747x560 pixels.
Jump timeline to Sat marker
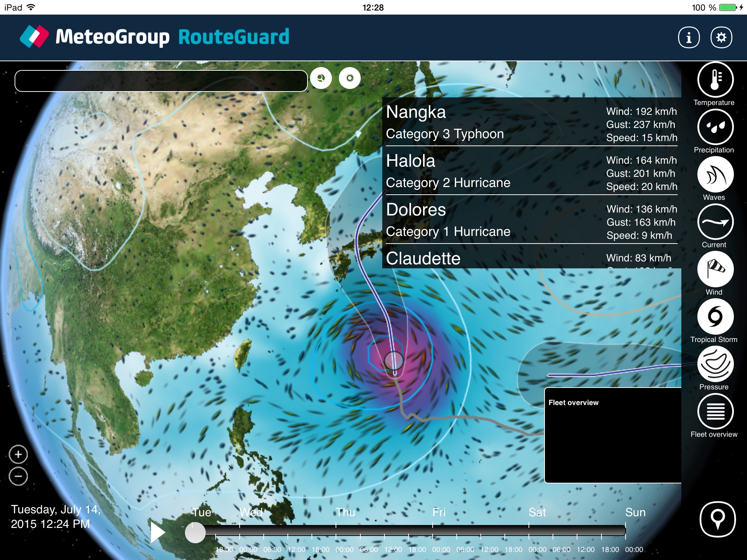(537, 512)
